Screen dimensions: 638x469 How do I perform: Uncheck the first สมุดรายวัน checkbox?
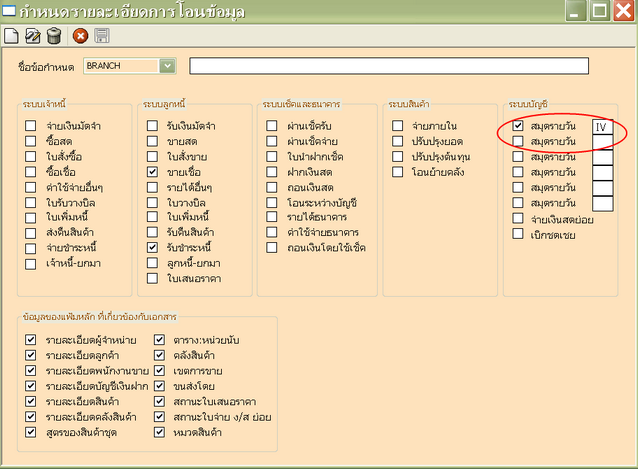pos(517,127)
